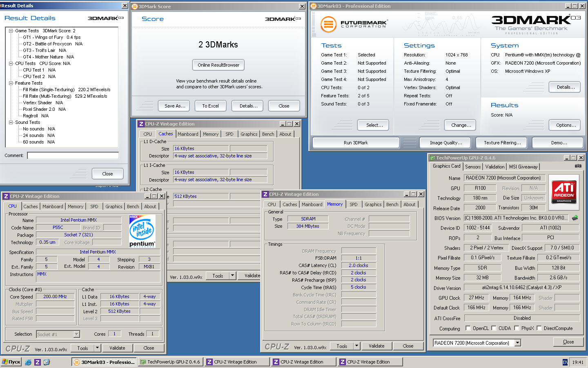Enable the OpenCL checkbox
The image size is (588, 368).
tap(468, 328)
